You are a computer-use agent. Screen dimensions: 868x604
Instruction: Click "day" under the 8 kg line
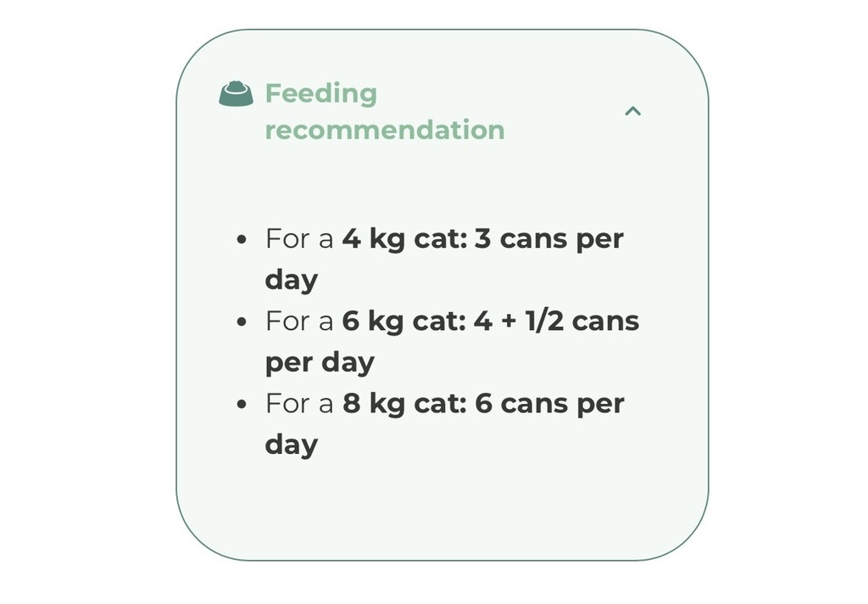pyautogui.click(x=291, y=445)
